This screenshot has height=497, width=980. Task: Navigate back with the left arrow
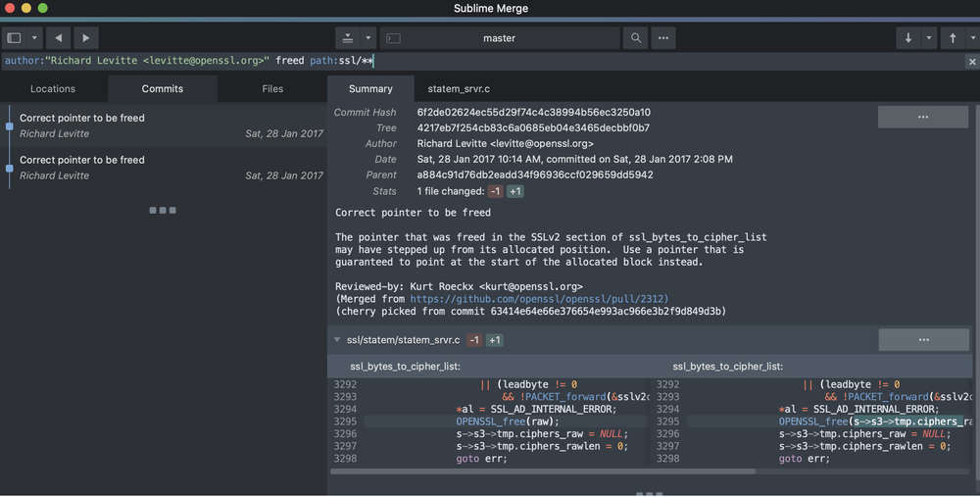click(60, 38)
